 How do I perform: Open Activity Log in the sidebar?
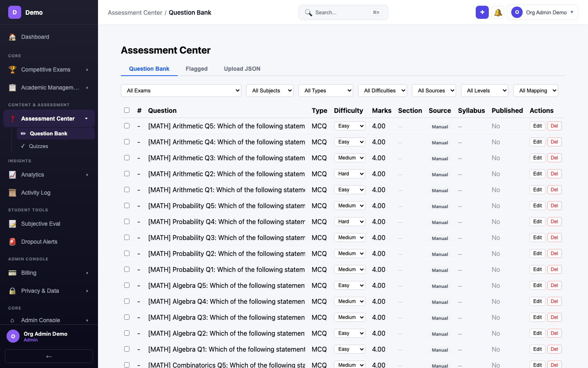[49, 193]
